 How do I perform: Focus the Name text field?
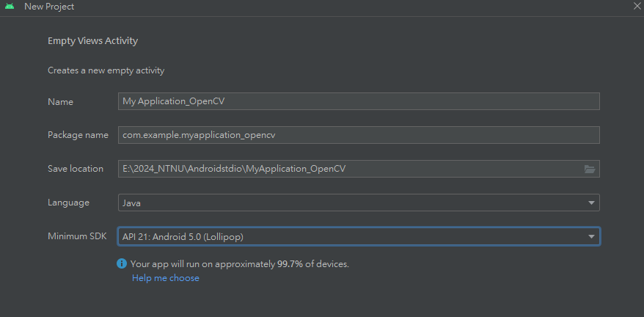(359, 101)
